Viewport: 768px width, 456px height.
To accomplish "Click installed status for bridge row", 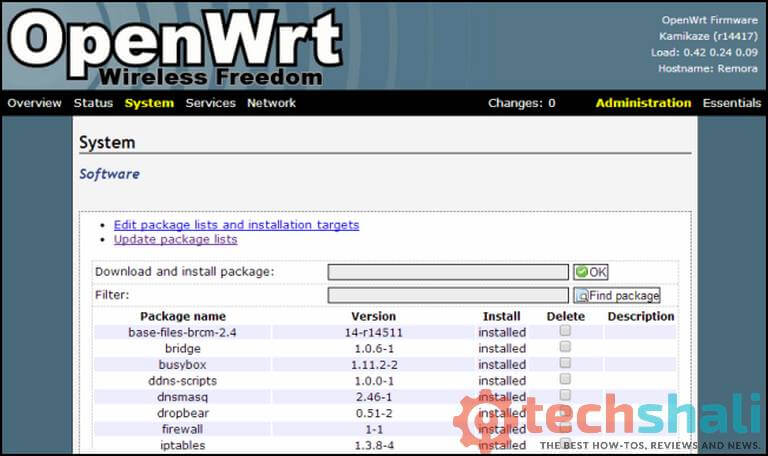I will pos(502,349).
